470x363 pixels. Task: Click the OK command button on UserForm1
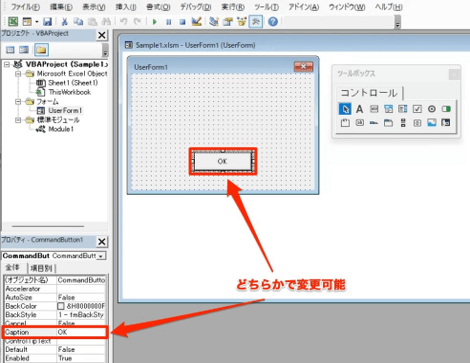point(222,161)
